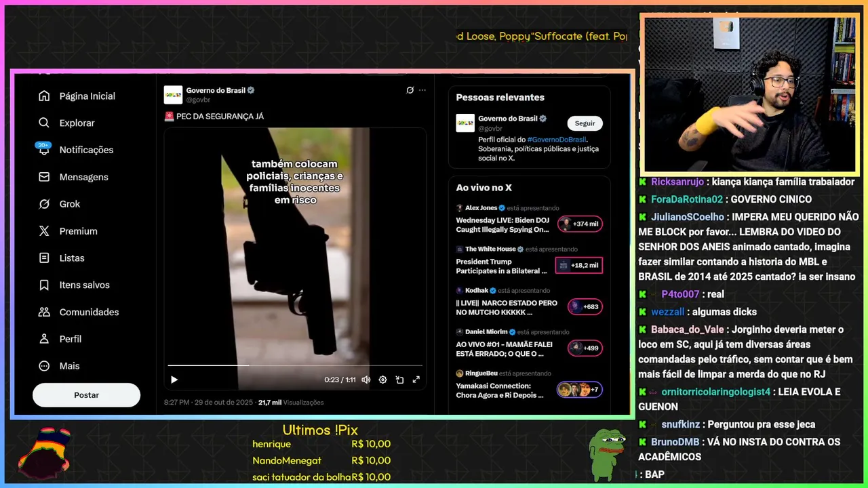Select Comunidades menu label
The image size is (868, 488).
pos(90,312)
